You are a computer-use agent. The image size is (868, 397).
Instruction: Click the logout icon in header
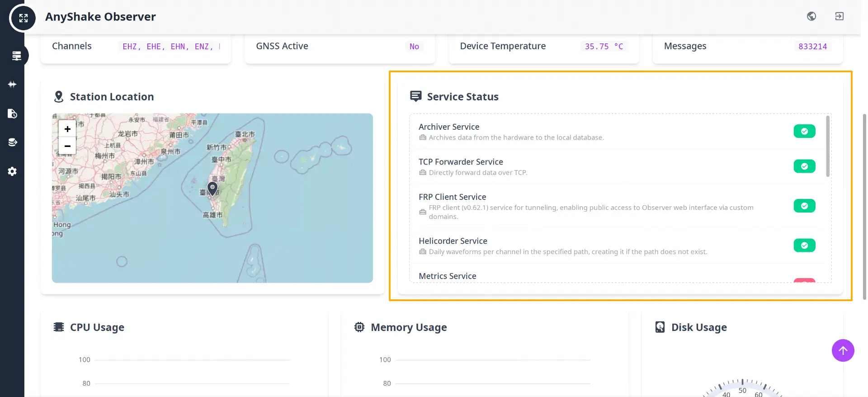pyautogui.click(x=839, y=16)
